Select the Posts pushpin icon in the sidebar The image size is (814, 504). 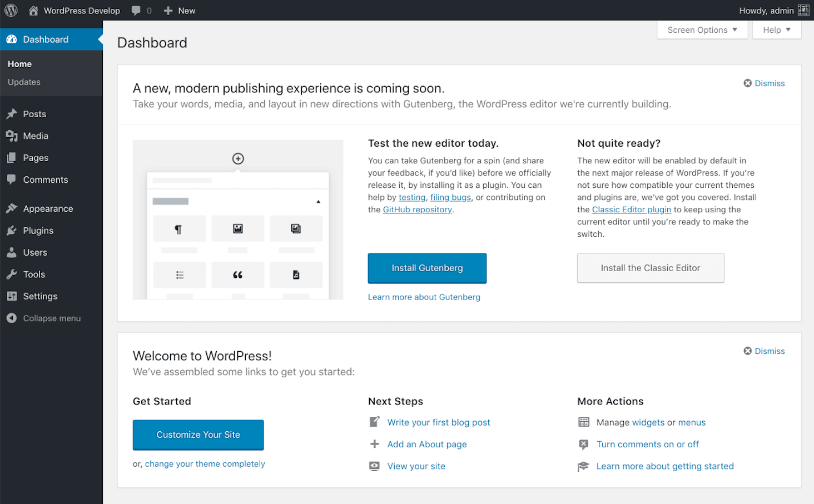[x=12, y=114]
